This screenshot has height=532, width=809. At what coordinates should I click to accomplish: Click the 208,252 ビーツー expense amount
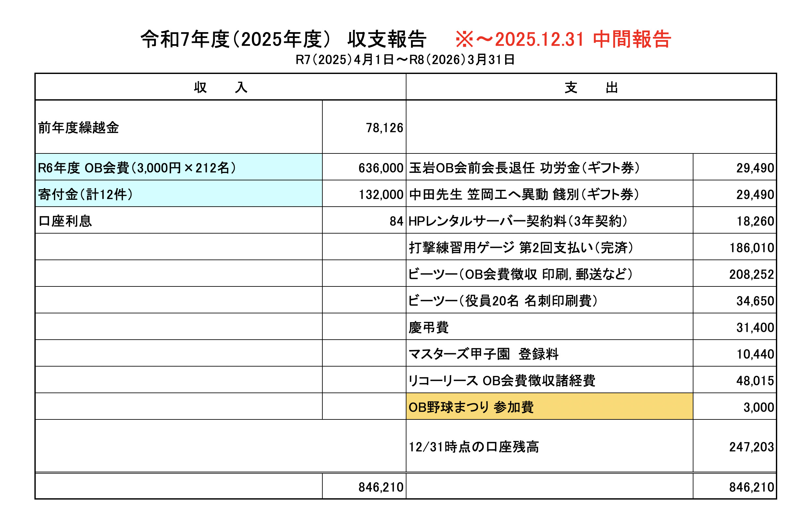751,274
